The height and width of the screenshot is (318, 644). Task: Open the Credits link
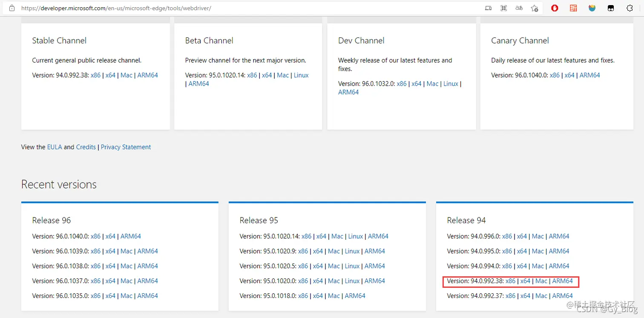(86, 147)
